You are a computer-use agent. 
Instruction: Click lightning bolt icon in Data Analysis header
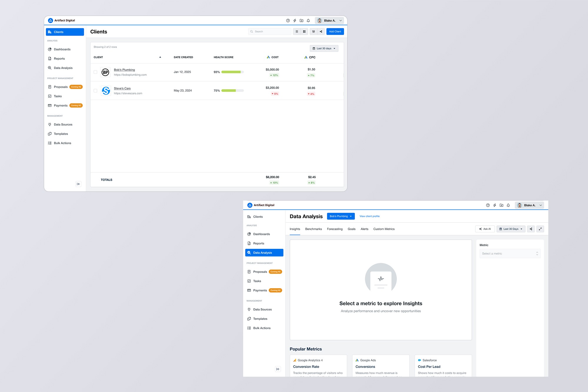[x=495, y=205]
